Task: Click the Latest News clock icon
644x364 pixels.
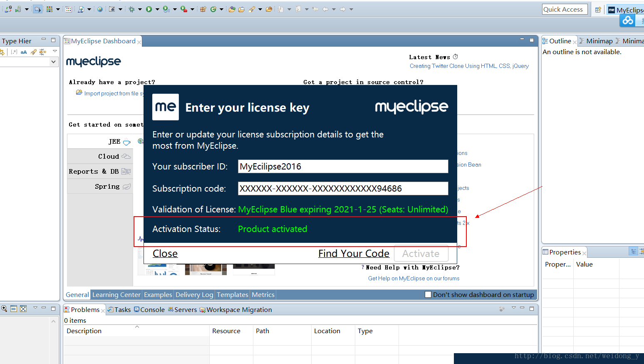Action: [456, 57]
